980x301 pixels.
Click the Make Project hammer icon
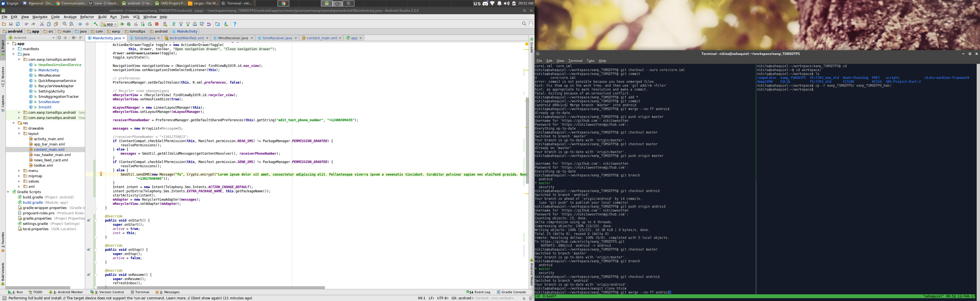(96, 24)
